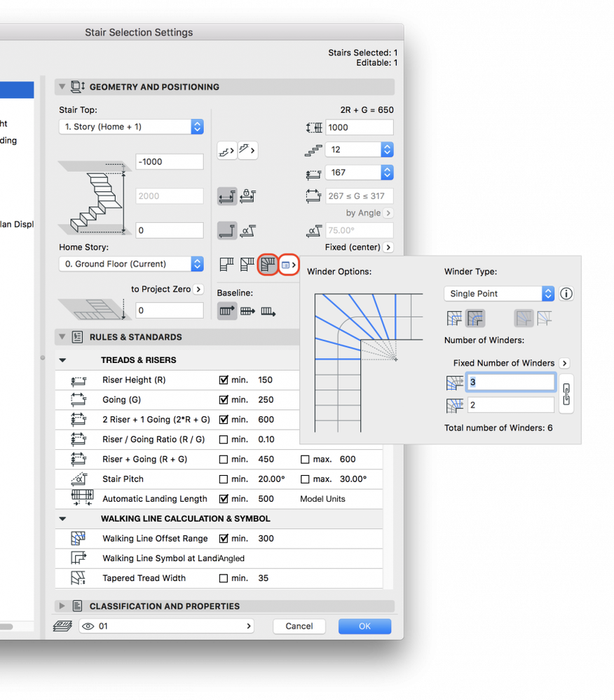Open the stair end options popup icon
Screen dimensions: 614x700
coord(247,151)
